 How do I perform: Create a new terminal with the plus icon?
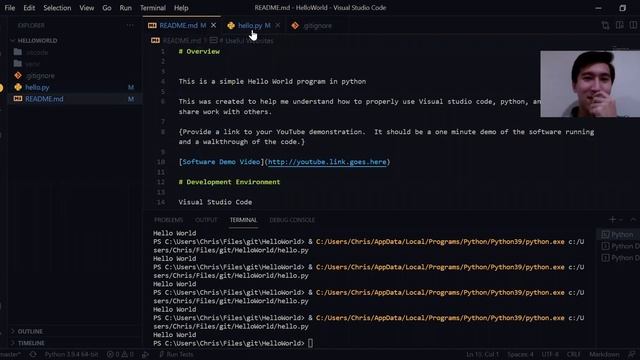click(612, 220)
